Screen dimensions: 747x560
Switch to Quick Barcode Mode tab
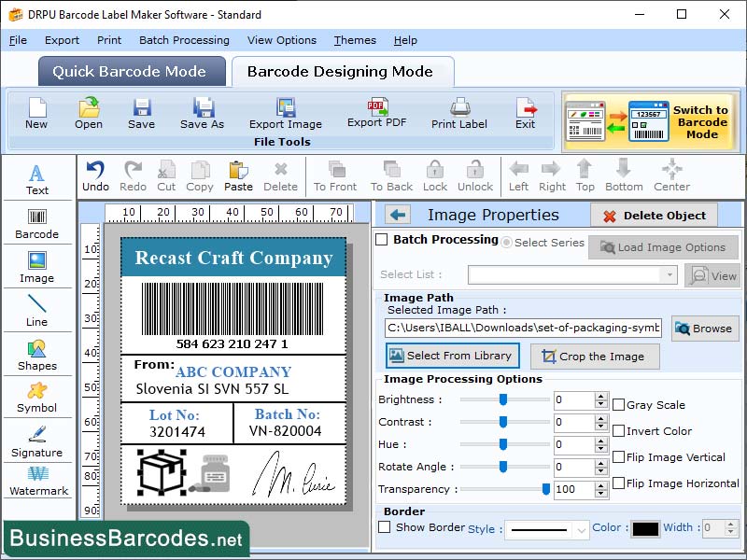tap(131, 71)
